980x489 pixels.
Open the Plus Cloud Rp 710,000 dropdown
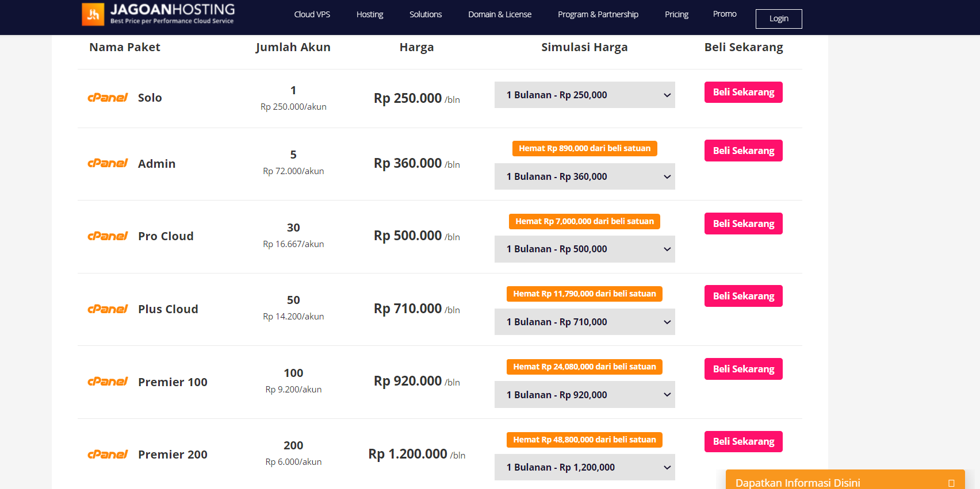click(x=585, y=322)
